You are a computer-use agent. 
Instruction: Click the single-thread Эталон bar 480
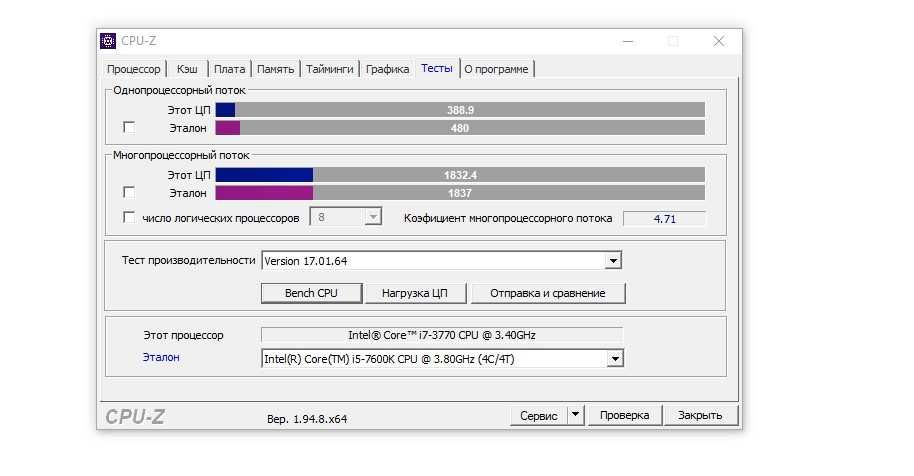(x=460, y=128)
